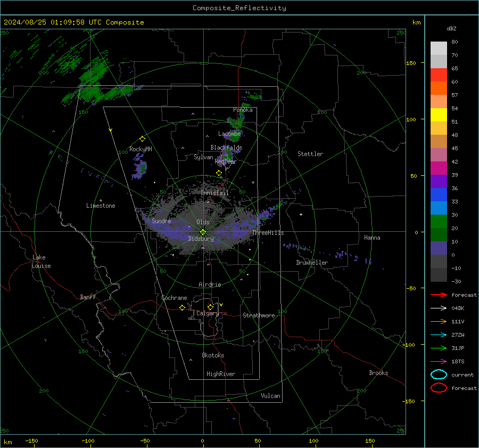479x448 pixels.
Task: Pick the purple 36-39 dBZ color swatch
Action: point(439,181)
